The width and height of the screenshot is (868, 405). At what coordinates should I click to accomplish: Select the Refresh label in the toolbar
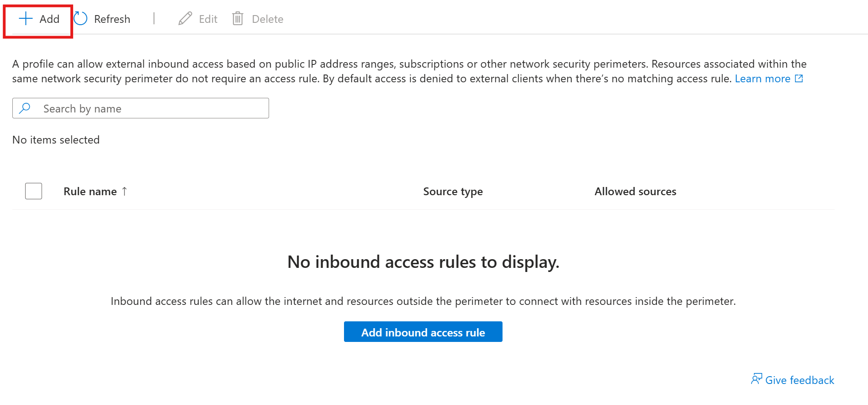pyautogui.click(x=112, y=19)
